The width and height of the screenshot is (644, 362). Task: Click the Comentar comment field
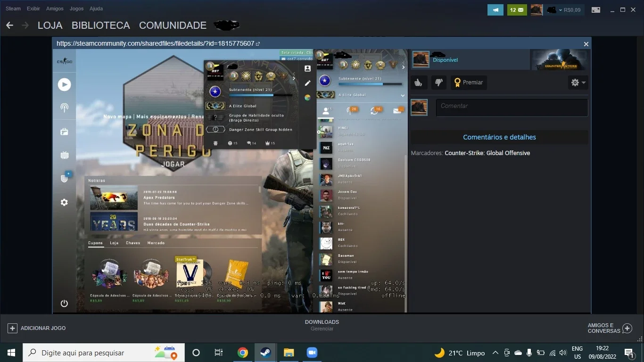[512, 107]
